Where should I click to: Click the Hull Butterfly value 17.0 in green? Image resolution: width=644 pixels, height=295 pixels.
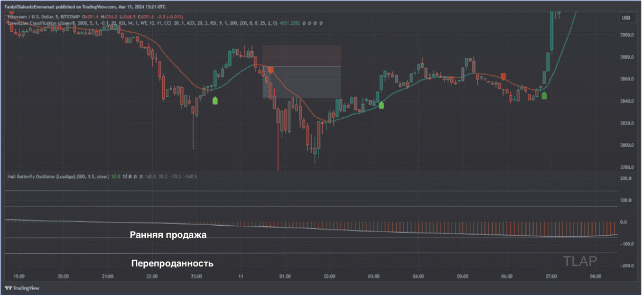point(116,176)
